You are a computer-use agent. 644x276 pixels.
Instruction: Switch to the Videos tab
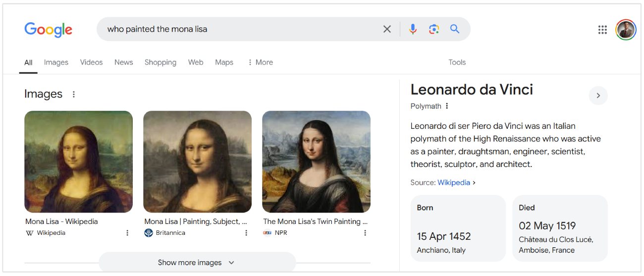tap(91, 62)
